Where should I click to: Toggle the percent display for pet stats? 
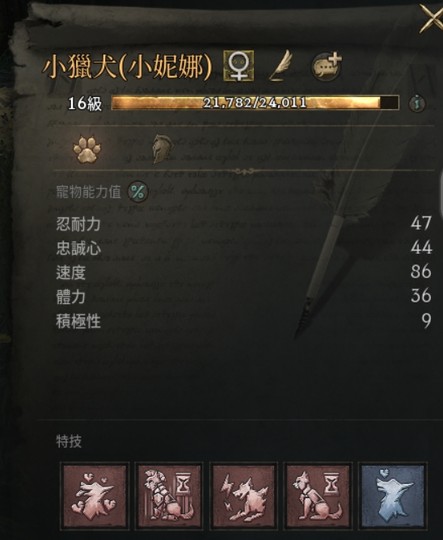[x=138, y=192]
